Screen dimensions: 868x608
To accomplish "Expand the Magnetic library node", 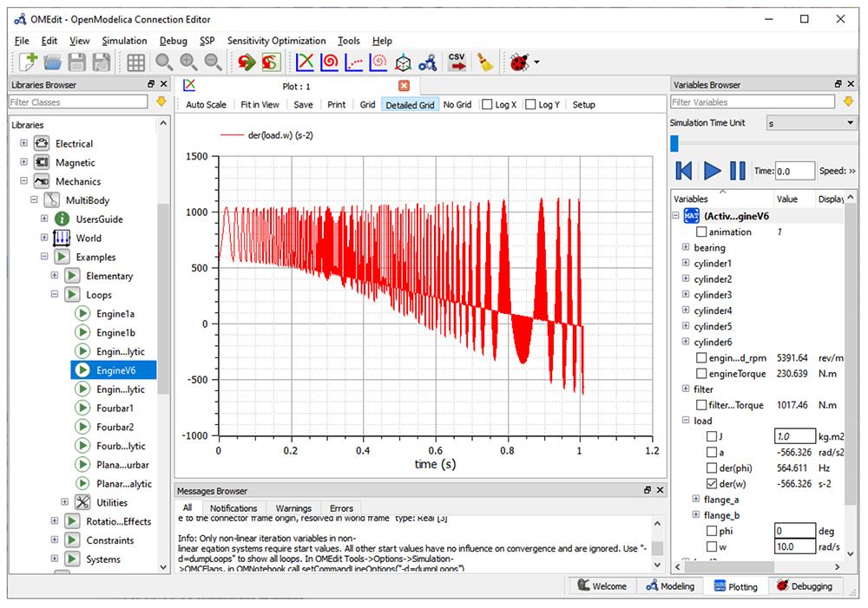I will [23, 162].
